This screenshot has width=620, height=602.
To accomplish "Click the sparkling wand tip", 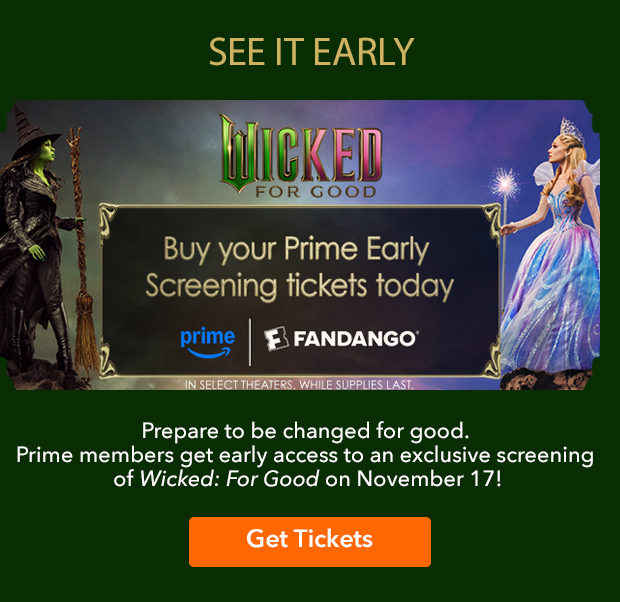I will tap(505, 183).
